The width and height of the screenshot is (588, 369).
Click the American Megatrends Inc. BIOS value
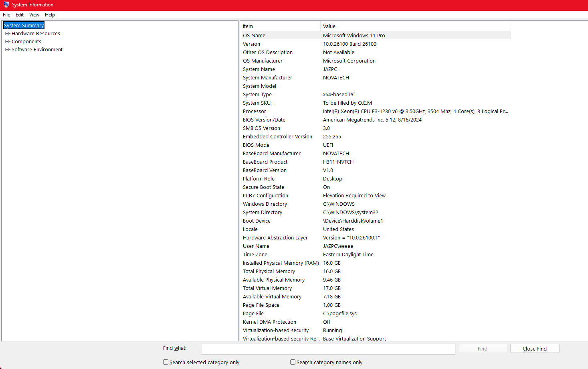pos(372,120)
